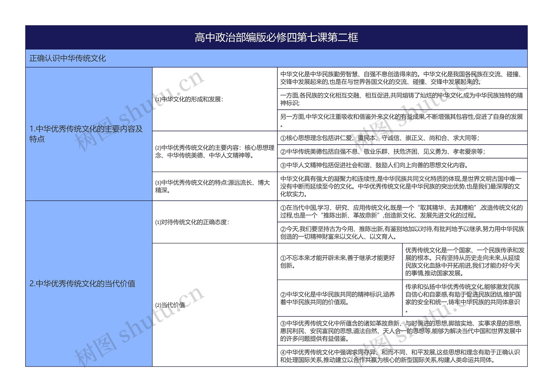Click the cell starting 优秀传统文化是一个国家

465,262
